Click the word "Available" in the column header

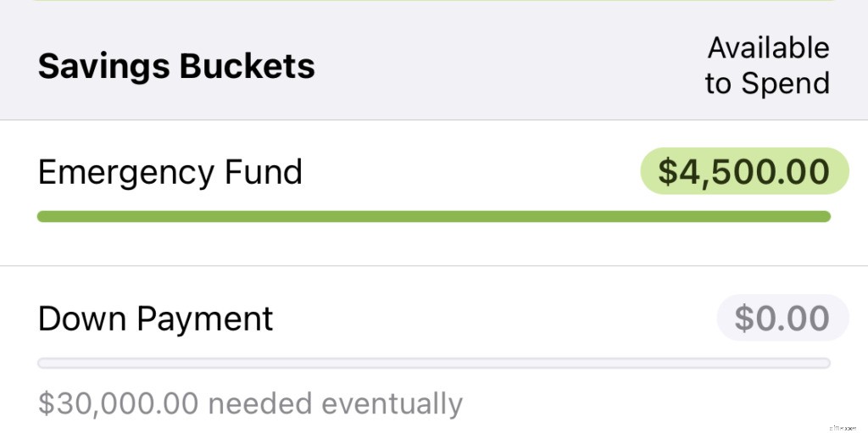tap(768, 47)
